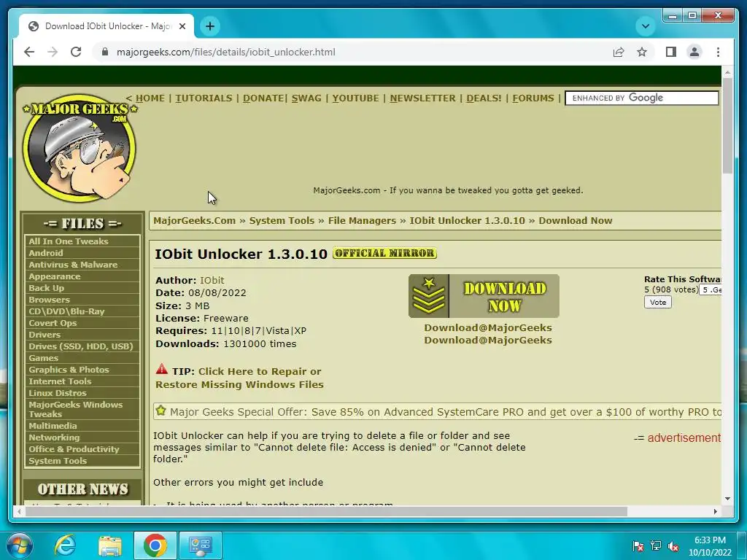Screen dimensions: 747x560
Task: Open the side panel icon
Action: [x=671, y=52]
